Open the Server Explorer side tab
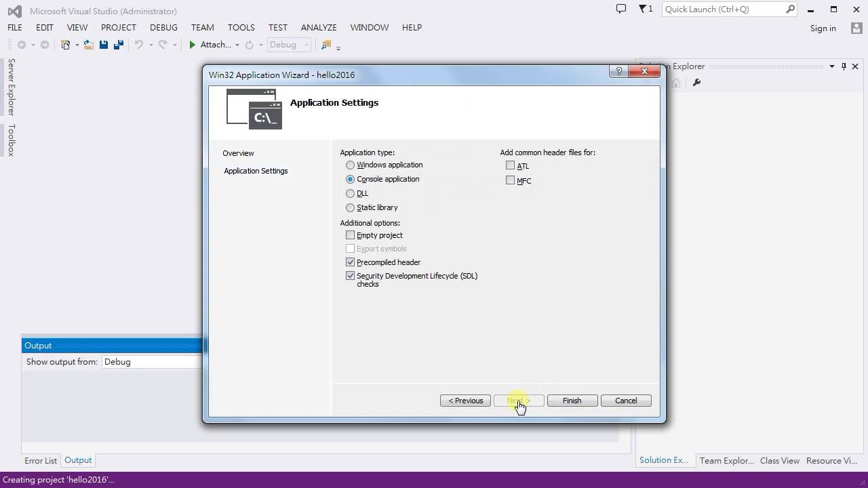Viewport: 868px width, 488px height. 11,87
